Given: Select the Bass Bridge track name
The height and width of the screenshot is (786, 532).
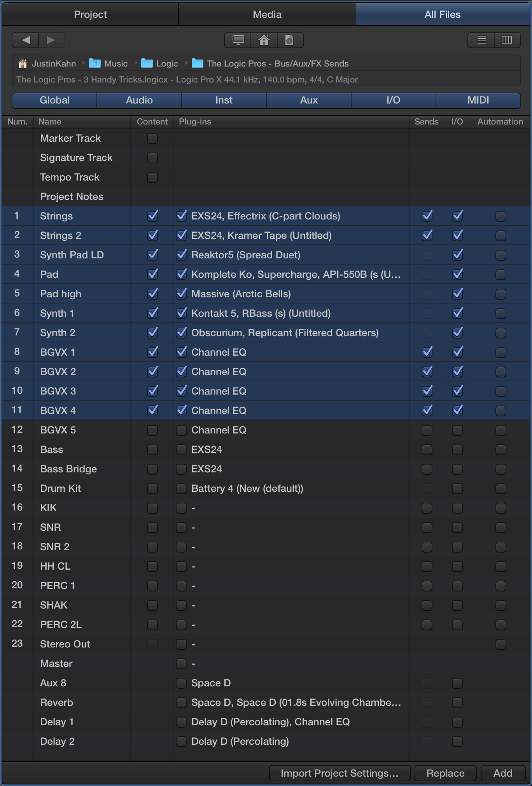Looking at the screenshot, I should pos(68,469).
